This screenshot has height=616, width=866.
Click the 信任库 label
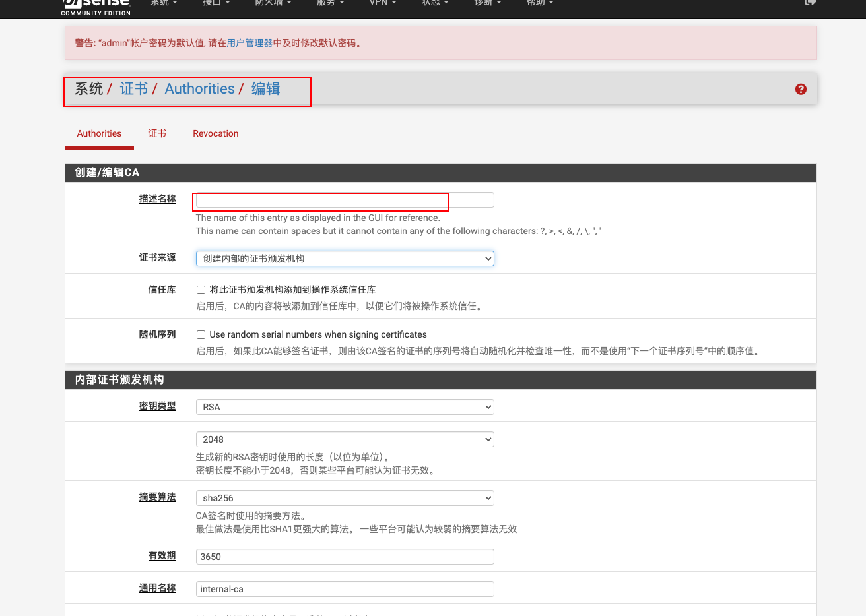pos(162,290)
